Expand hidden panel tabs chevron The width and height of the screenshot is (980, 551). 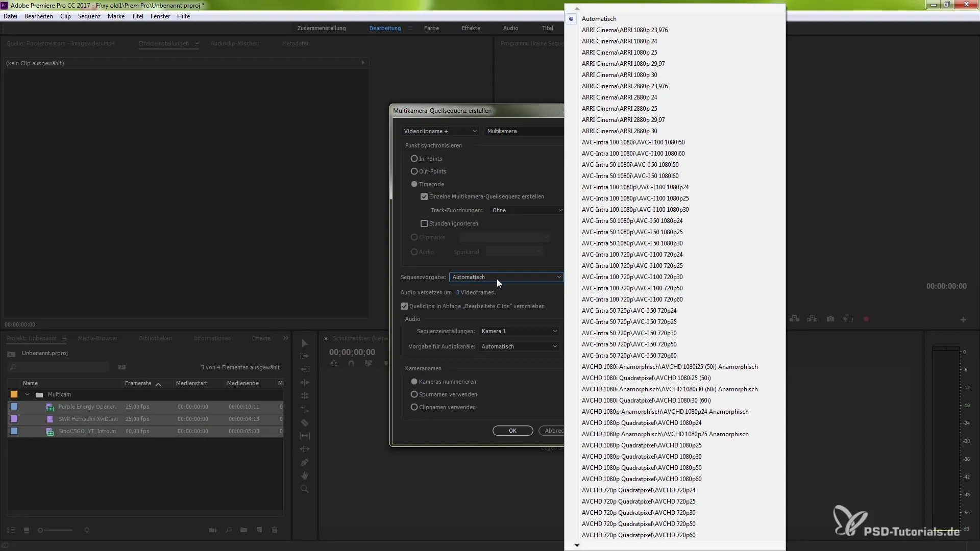(286, 338)
